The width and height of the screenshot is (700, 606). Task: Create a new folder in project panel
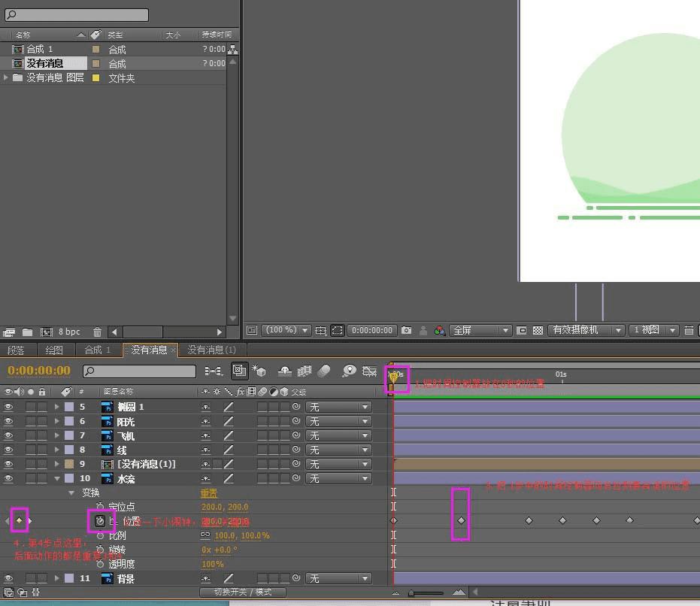[28, 332]
